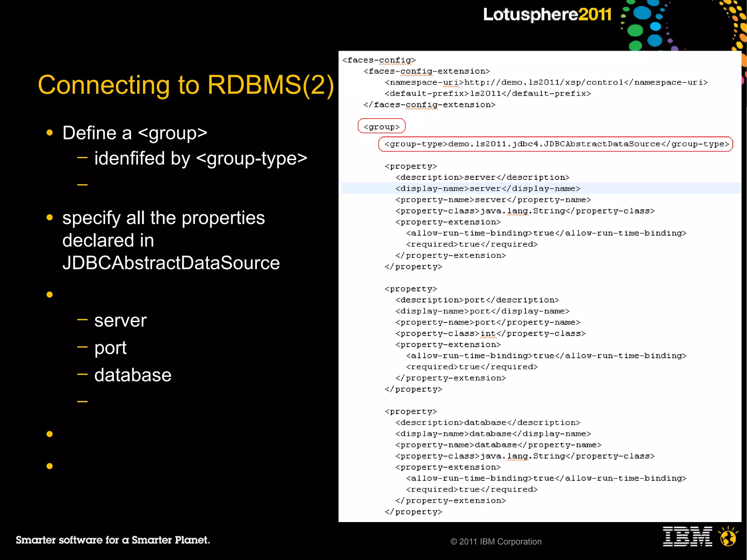747x560 pixels.
Task: Click the Lotusphere2011 logo text
Action: (x=547, y=15)
